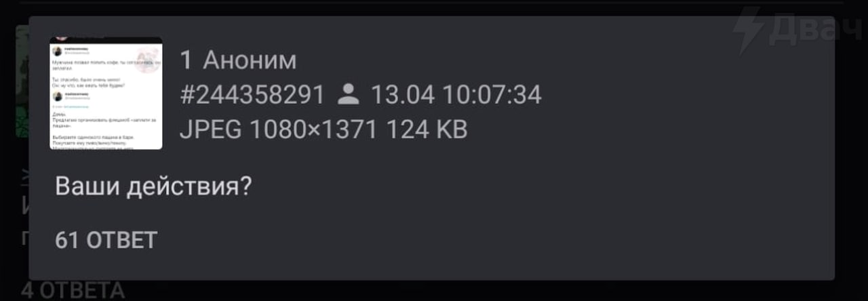This screenshot has height=301, width=868.
Task: Click the "Ваши действия?" post text
Action: click(153, 186)
